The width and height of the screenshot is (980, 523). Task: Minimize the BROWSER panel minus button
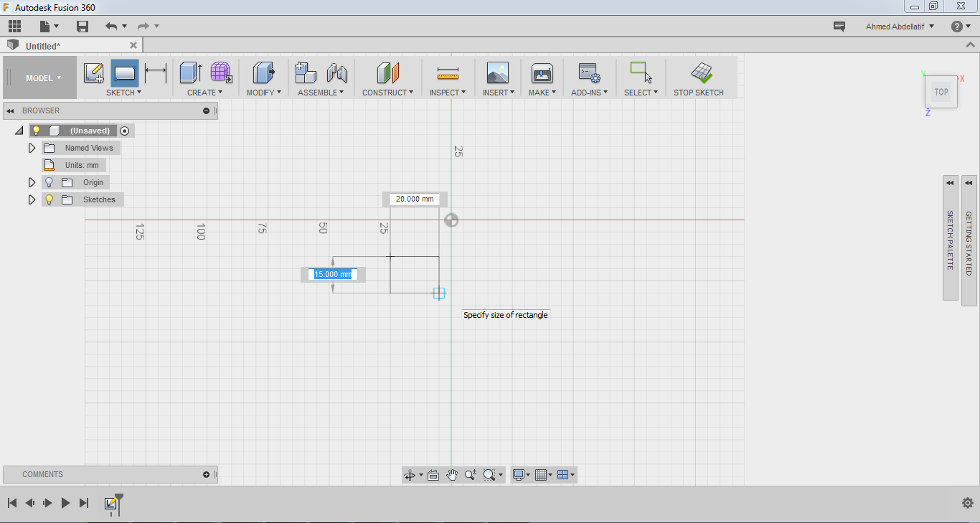207,111
